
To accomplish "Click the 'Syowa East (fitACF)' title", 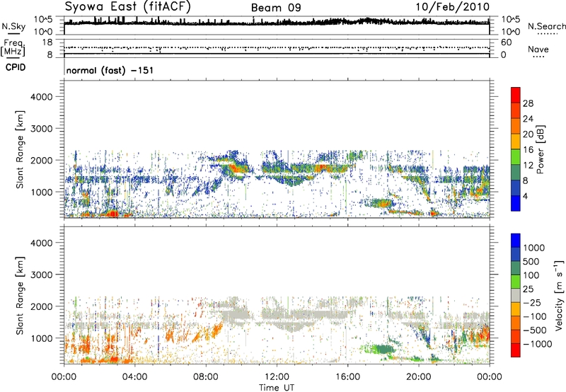I will (128, 7).
